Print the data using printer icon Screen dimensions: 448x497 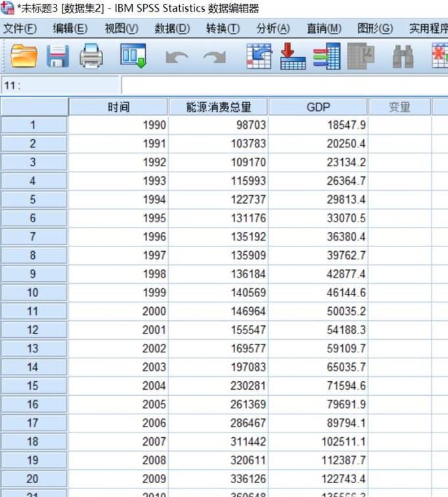[x=91, y=56]
